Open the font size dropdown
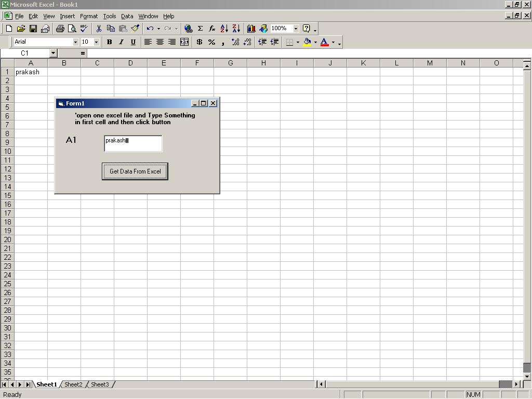 pos(96,42)
